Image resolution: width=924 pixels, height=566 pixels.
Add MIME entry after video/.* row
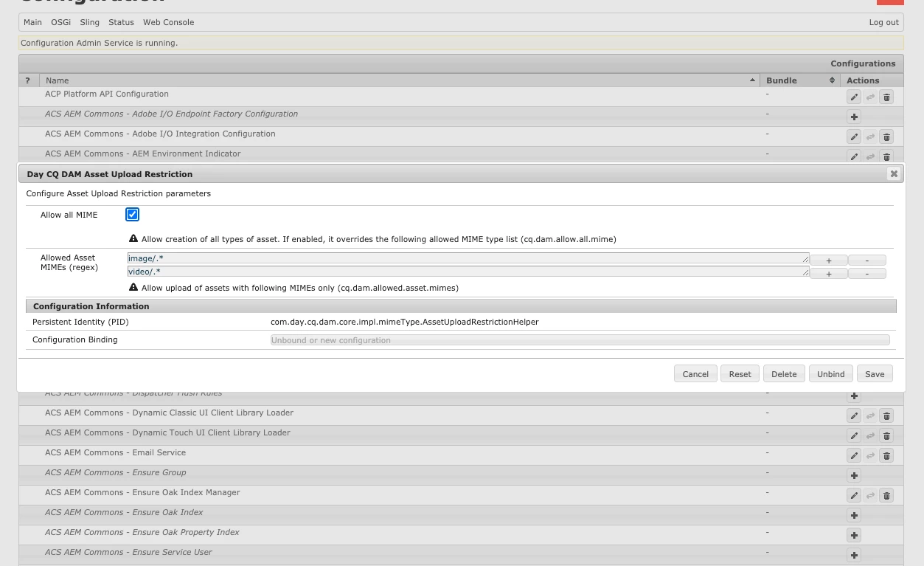pos(829,274)
